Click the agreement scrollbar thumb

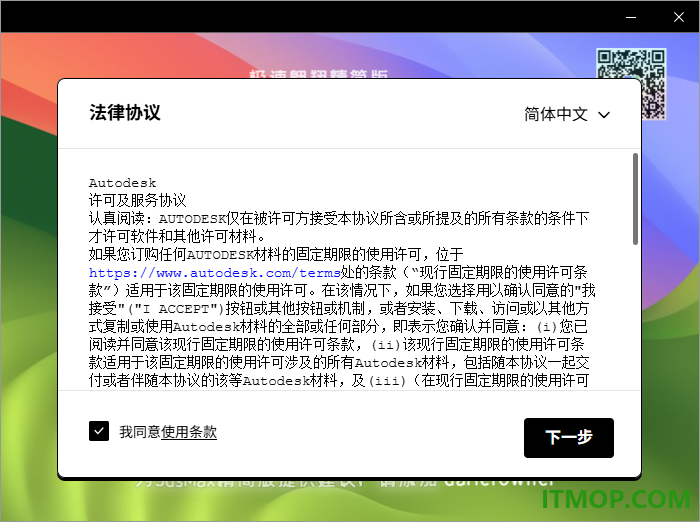pos(635,199)
